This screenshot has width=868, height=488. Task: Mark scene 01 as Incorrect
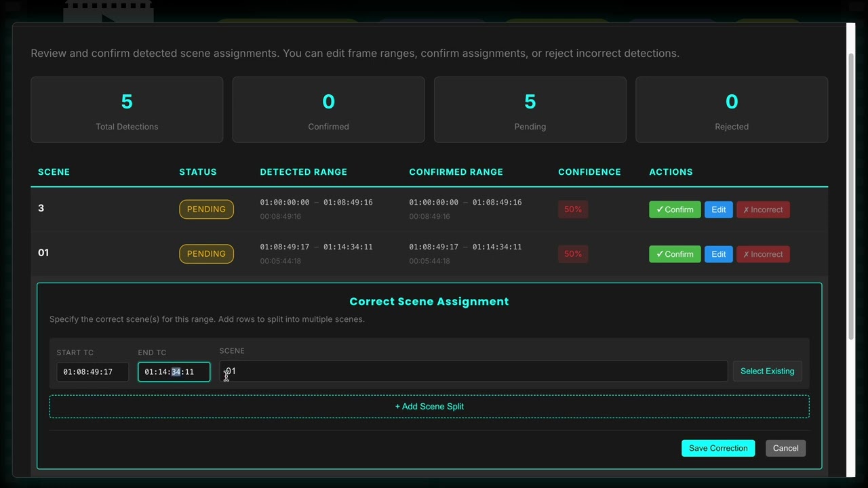(763, 254)
